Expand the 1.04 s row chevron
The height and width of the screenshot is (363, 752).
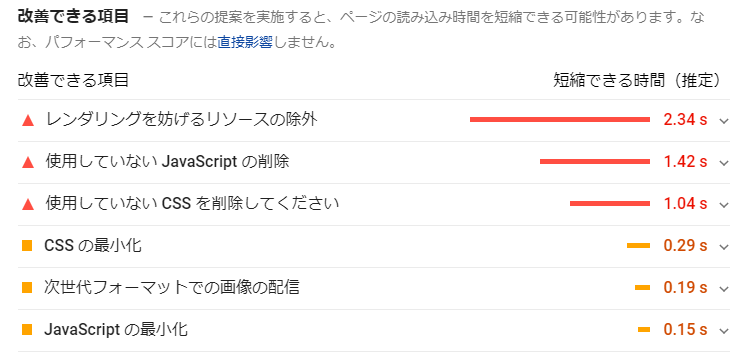[x=724, y=205]
